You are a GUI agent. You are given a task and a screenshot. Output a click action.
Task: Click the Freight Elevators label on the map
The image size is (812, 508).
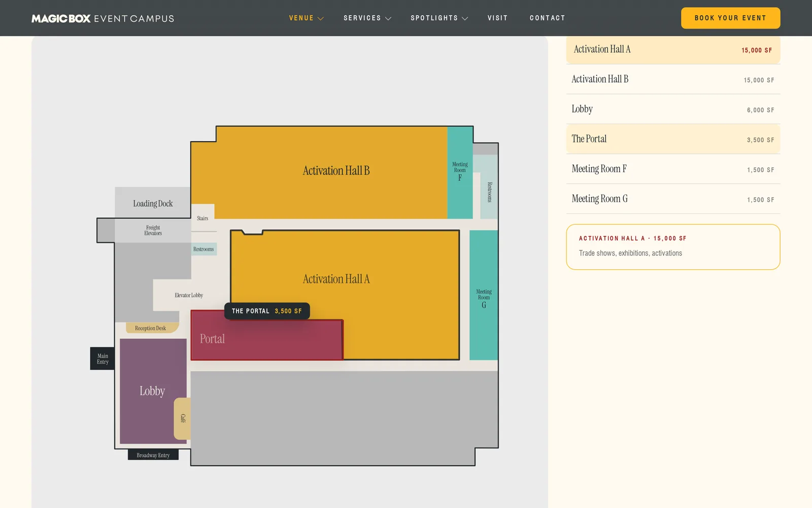[153, 231]
